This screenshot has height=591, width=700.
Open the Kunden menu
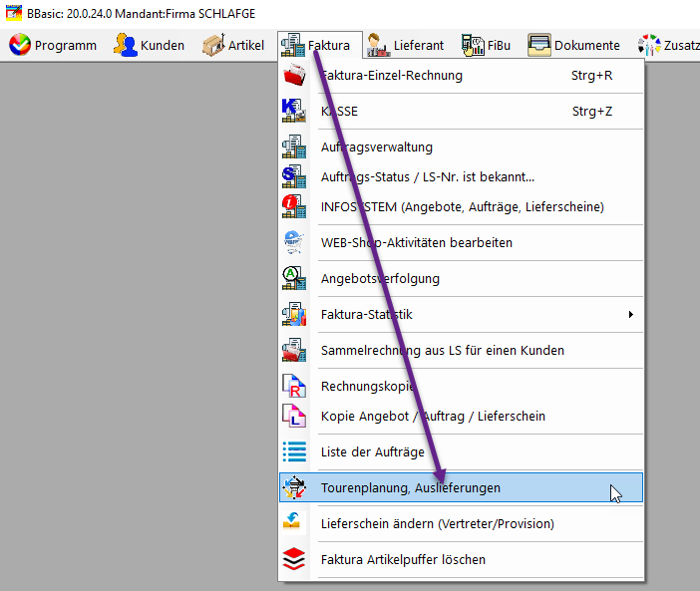click(149, 45)
